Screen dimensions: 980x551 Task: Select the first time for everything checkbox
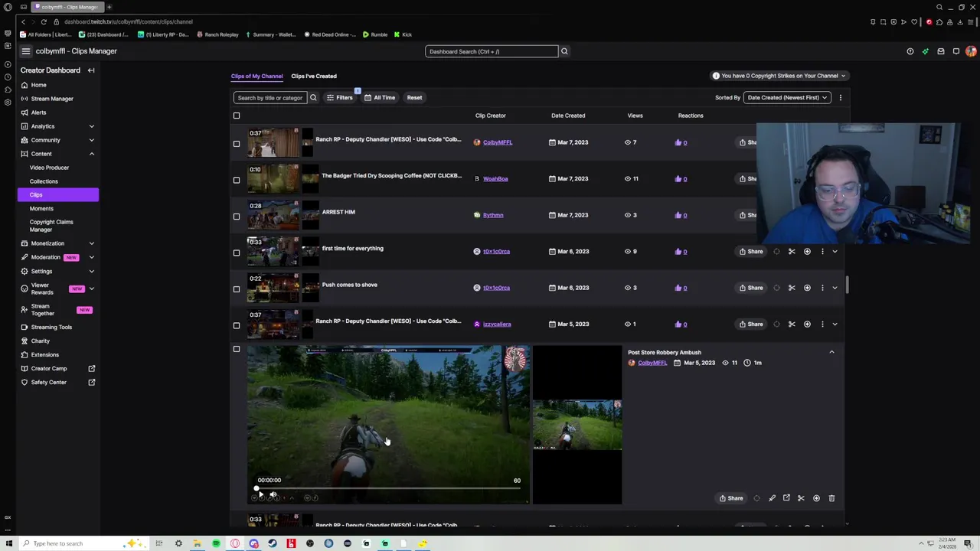pyautogui.click(x=237, y=253)
